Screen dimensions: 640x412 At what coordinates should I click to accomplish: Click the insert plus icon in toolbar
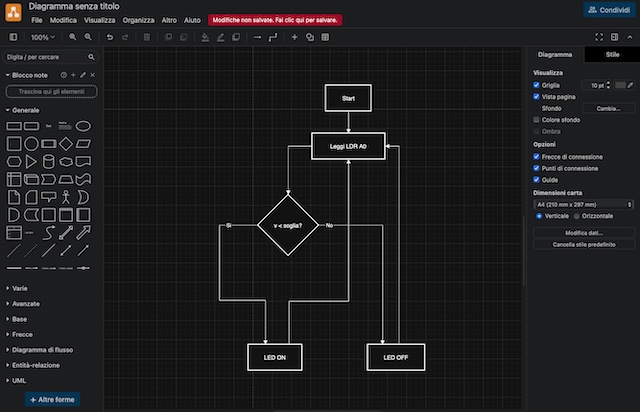coord(294,37)
